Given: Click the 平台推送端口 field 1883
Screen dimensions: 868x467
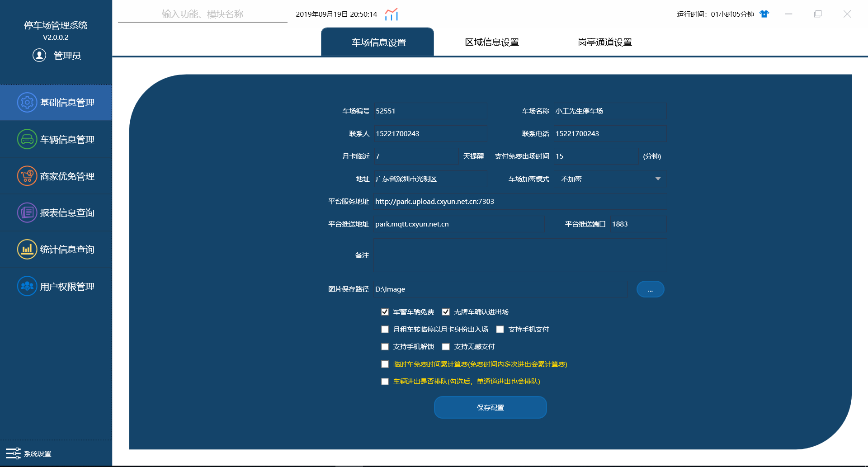Looking at the screenshot, I should click(x=638, y=224).
